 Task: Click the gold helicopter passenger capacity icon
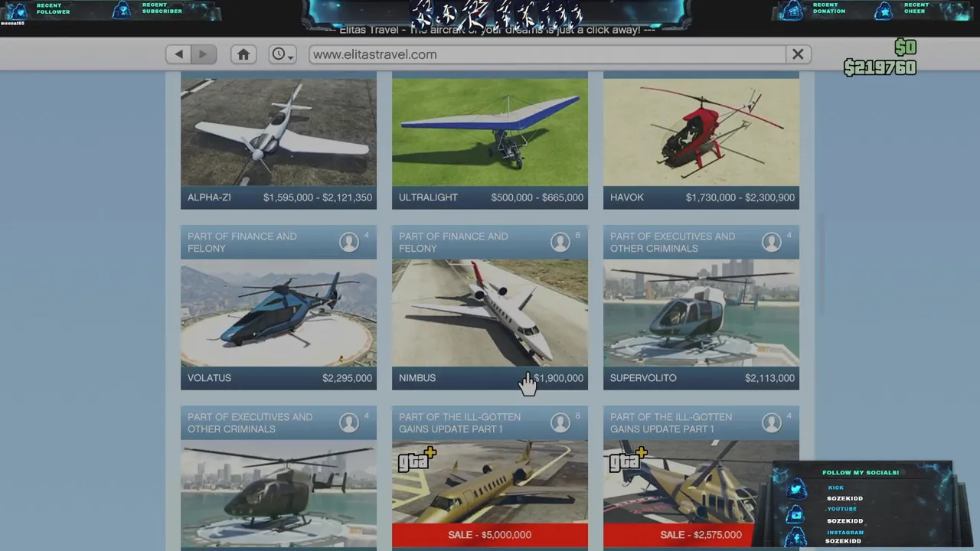pyautogui.click(x=772, y=422)
